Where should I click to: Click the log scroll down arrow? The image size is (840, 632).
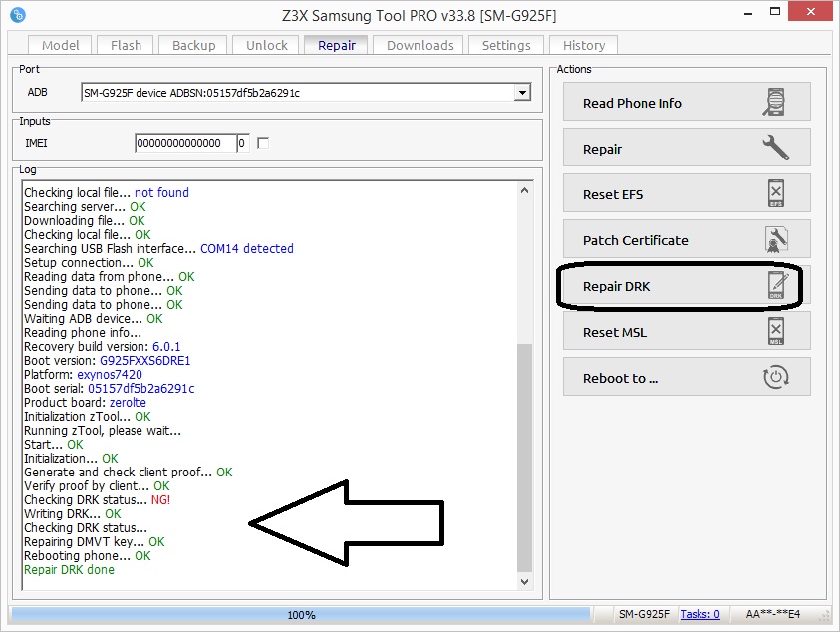point(525,581)
